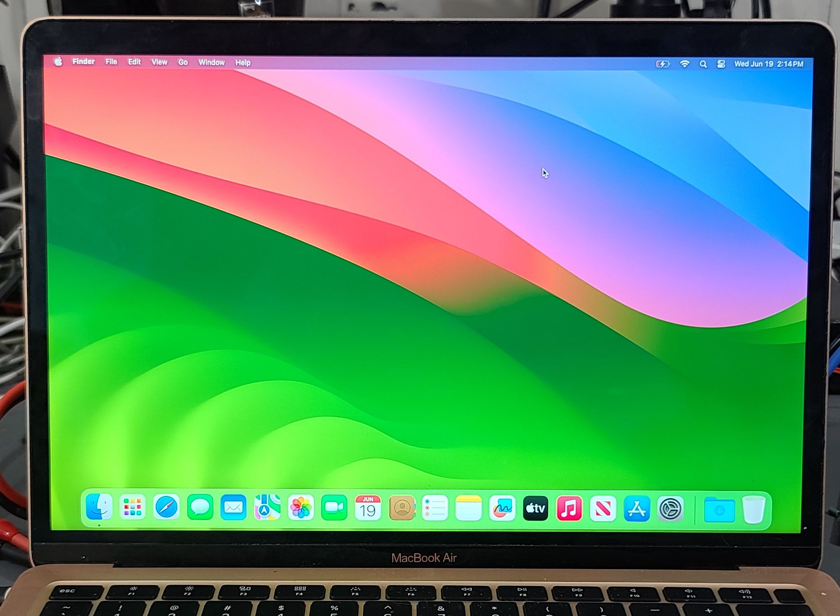Open the File menu
The width and height of the screenshot is (840, 616).
coord(111,61)
